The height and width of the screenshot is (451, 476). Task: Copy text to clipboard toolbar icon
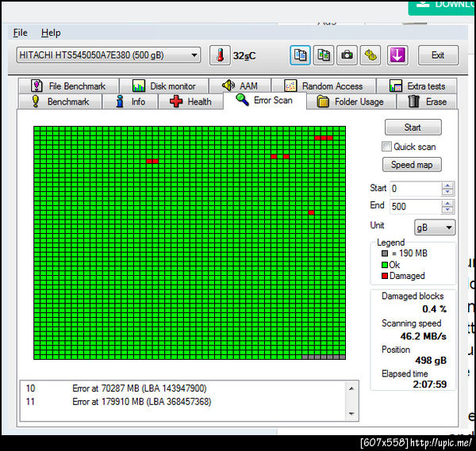click(x=300, y=55)
